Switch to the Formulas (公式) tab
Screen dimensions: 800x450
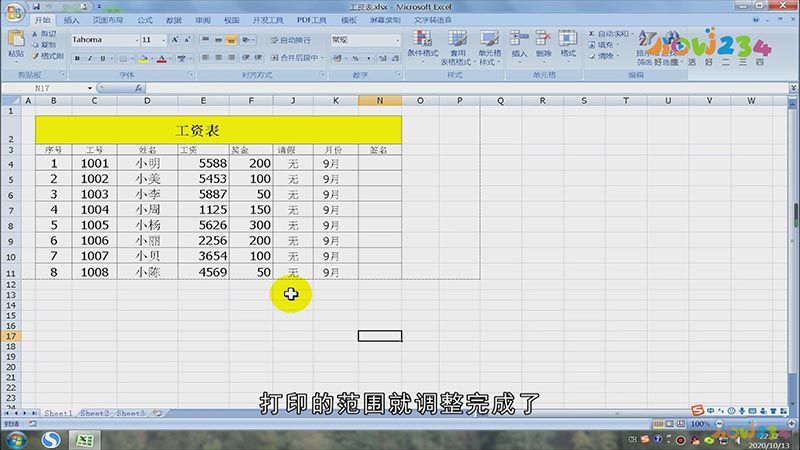[145, 20]
